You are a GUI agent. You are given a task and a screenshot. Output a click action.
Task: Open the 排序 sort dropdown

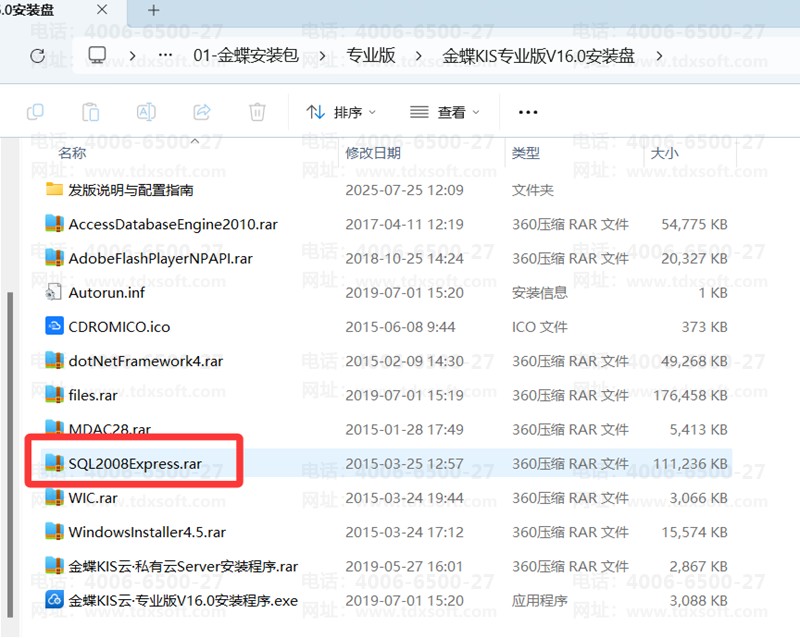341,112
